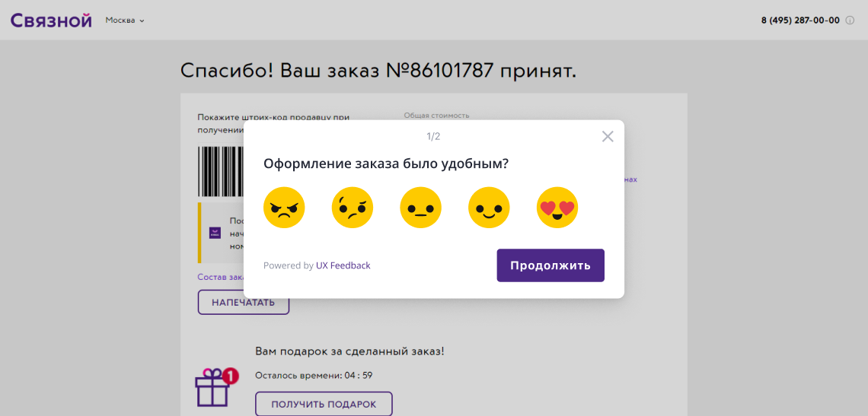Choose the skeptical raised-eyebrow emoji

[353, 208]
